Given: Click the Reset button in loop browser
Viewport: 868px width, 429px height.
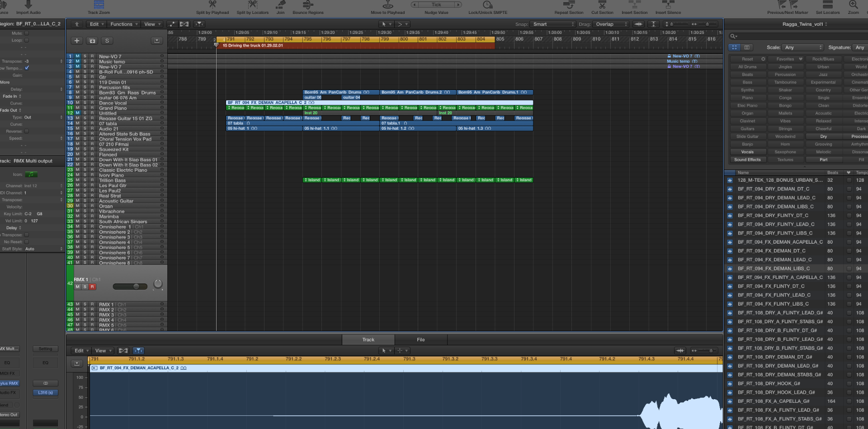Looking at the screenshot, I should pos(747,59).
